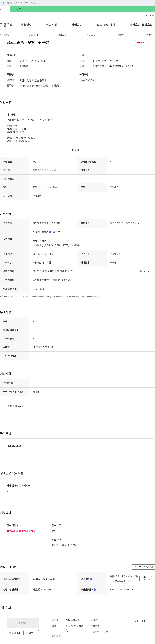This screenshot has width=155, height=644.
Task: Open the 출산휴가·육아휴직 menu
Action: (x=141, y=25)
